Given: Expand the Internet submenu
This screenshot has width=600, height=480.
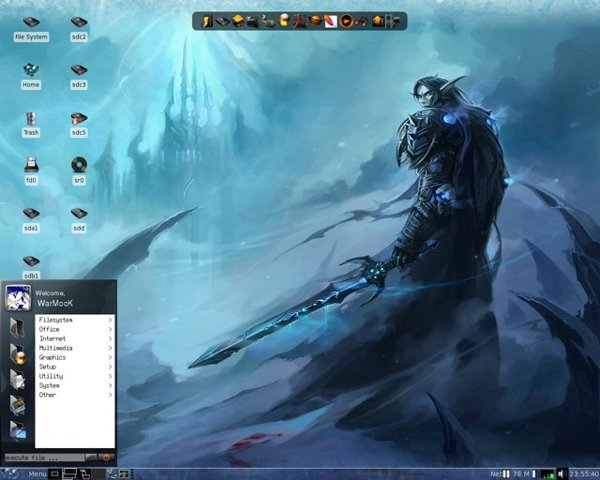Looking at the screenshot, I should tap(75, 338).
